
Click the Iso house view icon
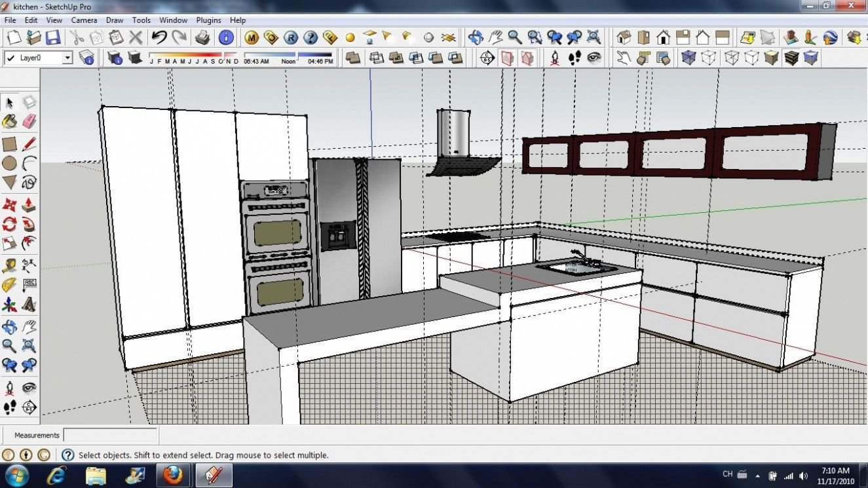tap(624, 37)
